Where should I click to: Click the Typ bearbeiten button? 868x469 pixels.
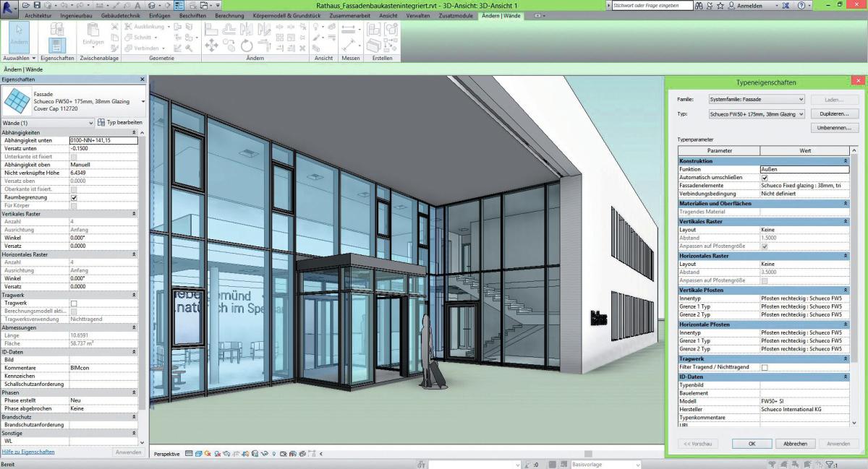[120, 123]
